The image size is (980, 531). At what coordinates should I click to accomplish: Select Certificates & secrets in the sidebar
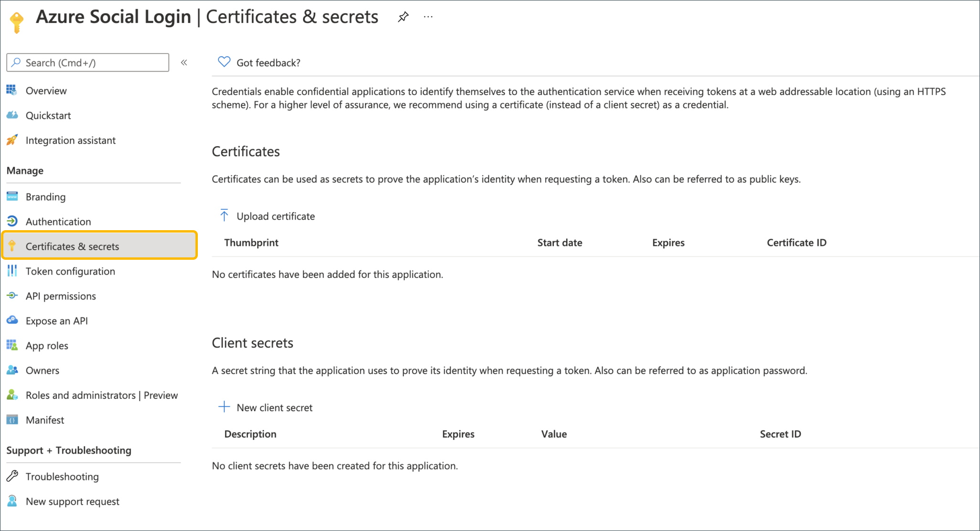[x=72, y=246]
